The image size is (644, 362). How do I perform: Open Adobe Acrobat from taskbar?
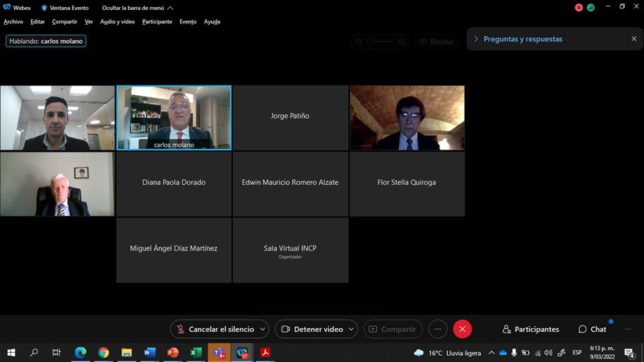click(265, 353)
